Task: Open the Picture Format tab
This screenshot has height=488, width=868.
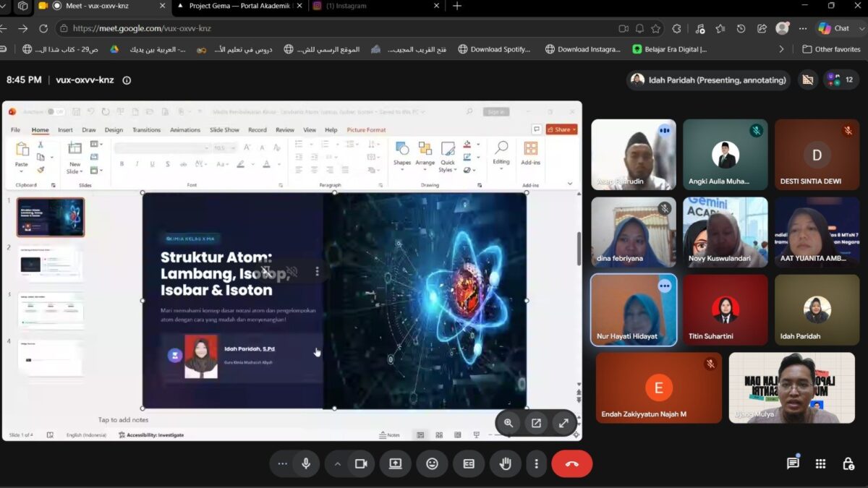Action: click(366, 130)
